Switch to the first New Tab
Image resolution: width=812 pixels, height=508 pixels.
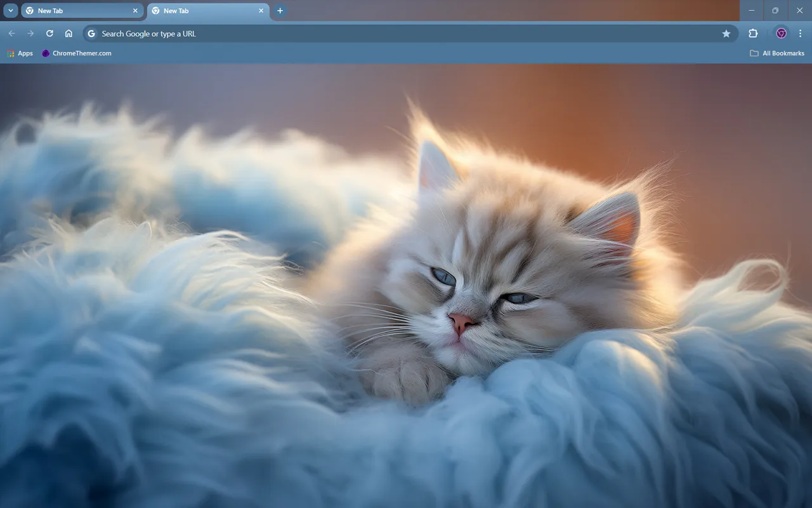click(x=82, y=11)
